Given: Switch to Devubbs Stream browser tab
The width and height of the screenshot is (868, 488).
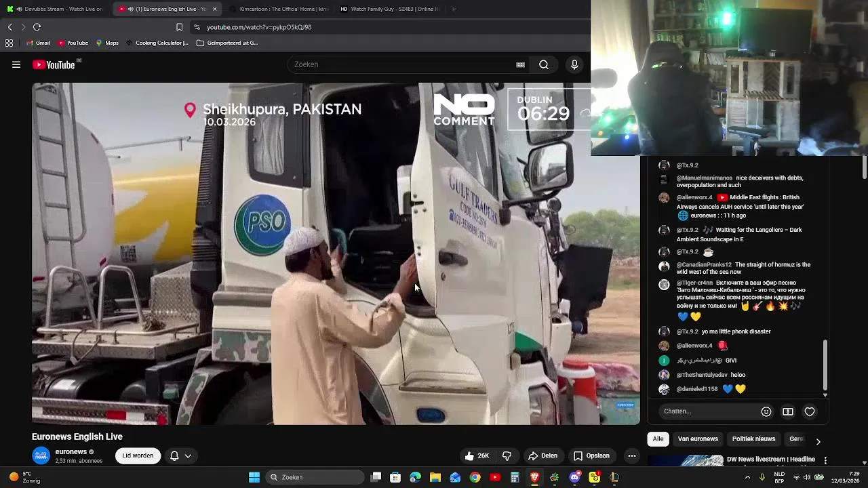Looking at the screenshot, I should [56, 9].
